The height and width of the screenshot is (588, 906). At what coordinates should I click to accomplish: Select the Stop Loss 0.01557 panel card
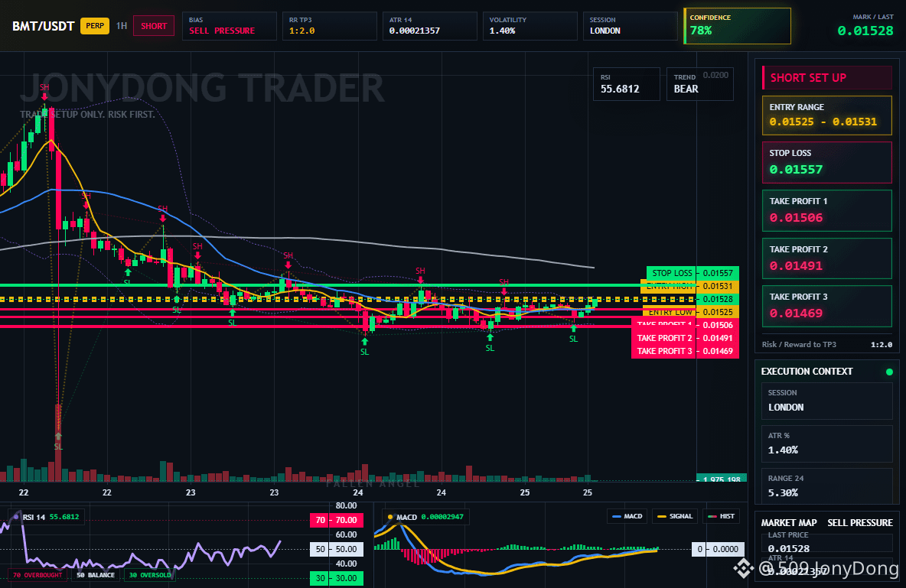(x=827, y=162)
